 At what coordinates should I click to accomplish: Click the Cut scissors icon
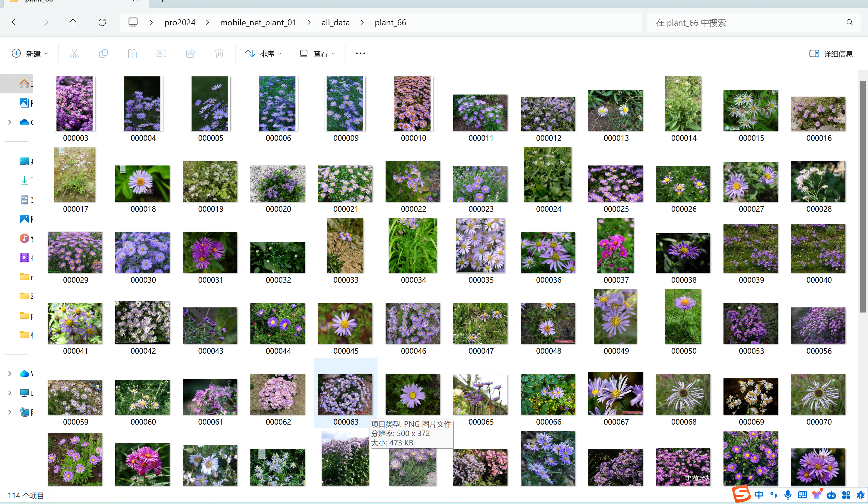[x=75, y=53]
